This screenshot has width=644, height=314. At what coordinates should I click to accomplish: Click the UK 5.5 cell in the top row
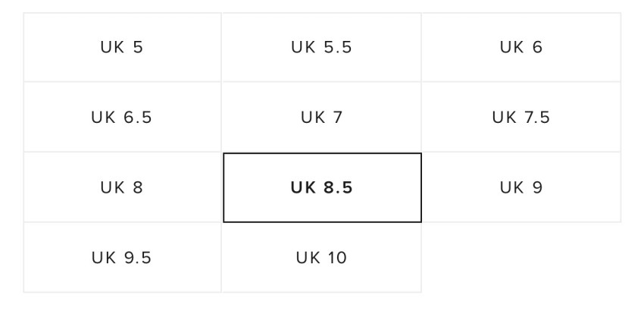point(321,47)
